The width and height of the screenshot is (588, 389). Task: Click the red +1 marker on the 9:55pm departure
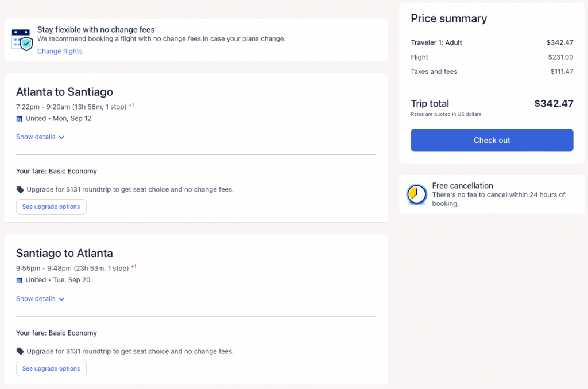pos(134,267)
